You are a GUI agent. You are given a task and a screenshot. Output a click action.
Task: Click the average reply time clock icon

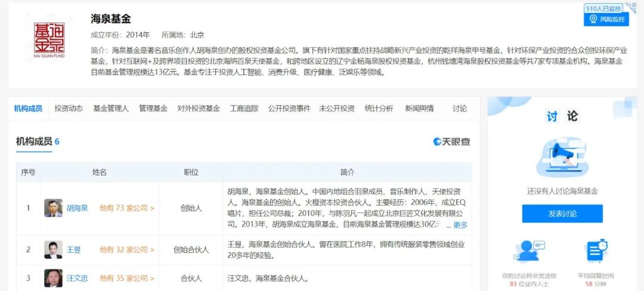point(596,250)
